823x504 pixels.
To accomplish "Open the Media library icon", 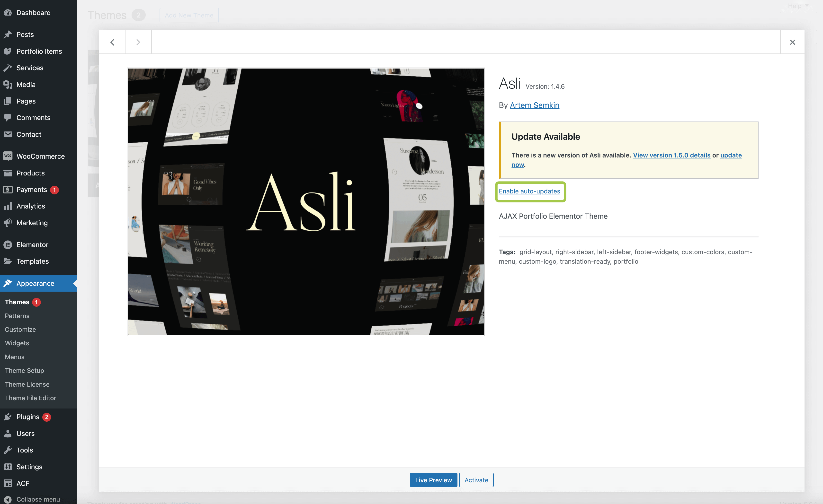I will (8, 84).
